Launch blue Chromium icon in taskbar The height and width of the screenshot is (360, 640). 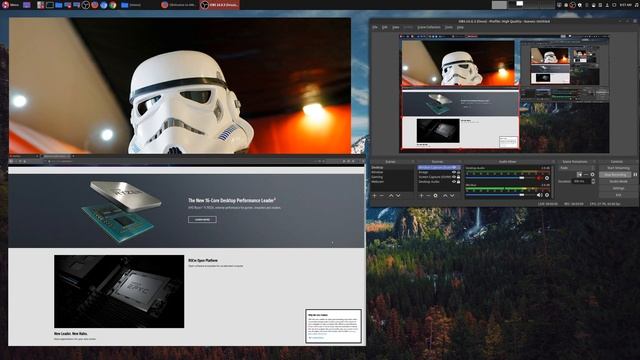pos(104,5)
